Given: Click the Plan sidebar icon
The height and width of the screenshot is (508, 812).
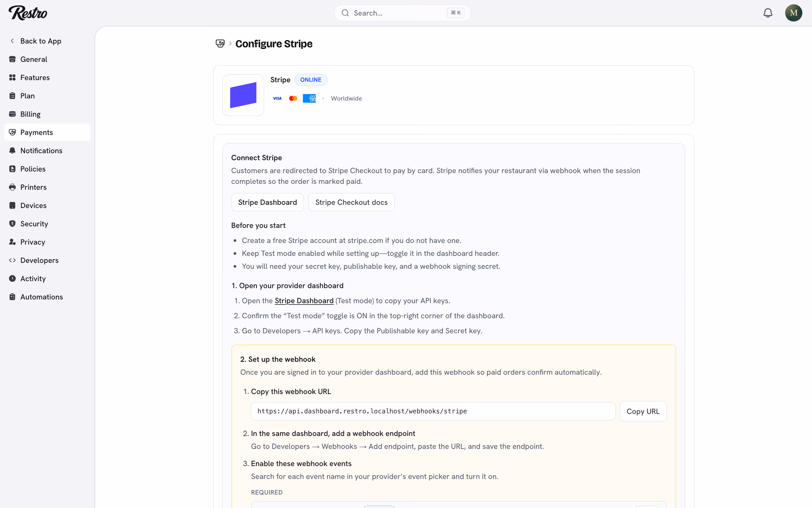Looking at the screenshot, I should pyautogui.click(x=12, y=96).
